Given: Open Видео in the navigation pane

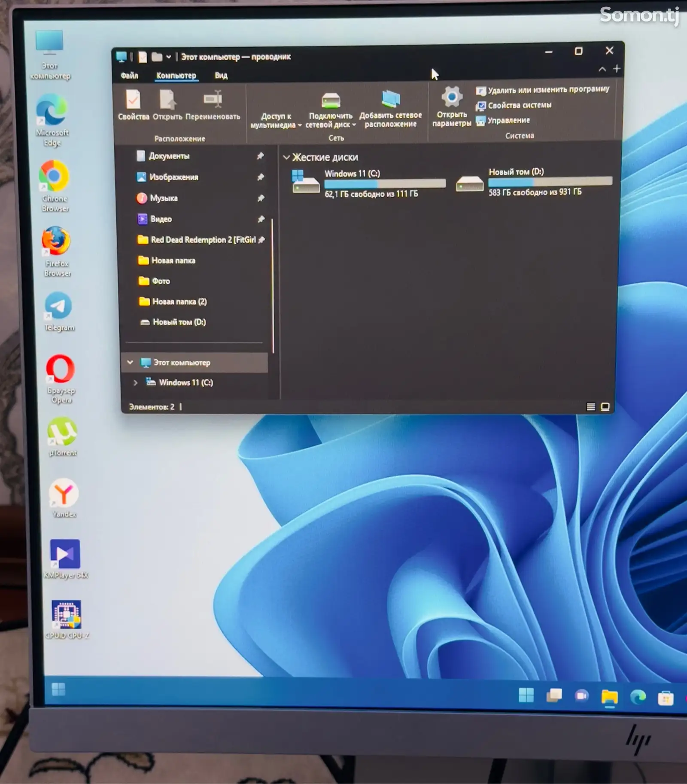Looking at the screenshot, I should click(x=161, y=219).
